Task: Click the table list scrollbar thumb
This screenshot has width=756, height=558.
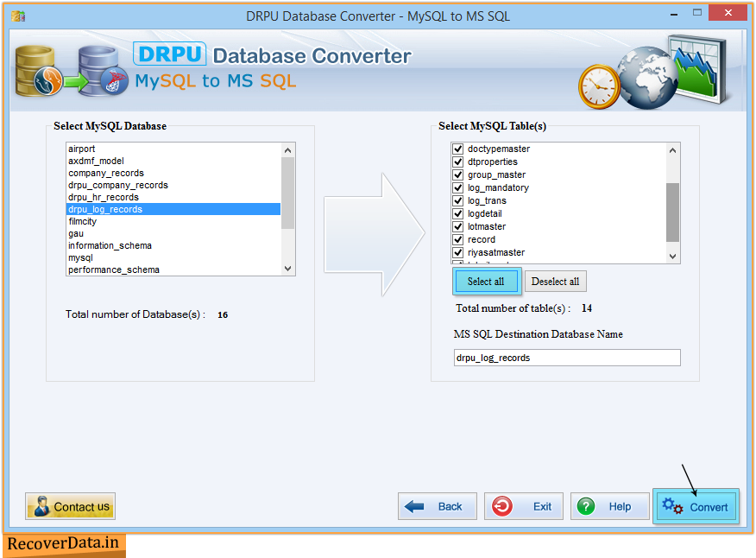Action: tap(672, 212)
